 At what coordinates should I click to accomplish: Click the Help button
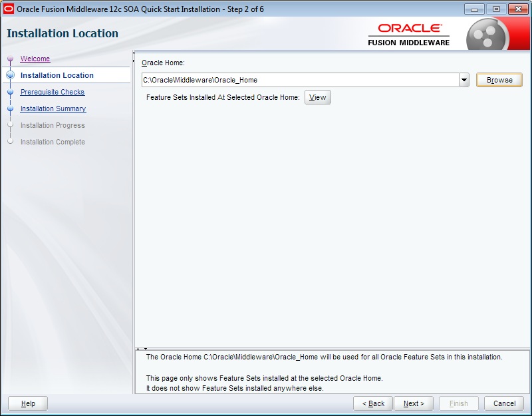(x=27, y=403)
